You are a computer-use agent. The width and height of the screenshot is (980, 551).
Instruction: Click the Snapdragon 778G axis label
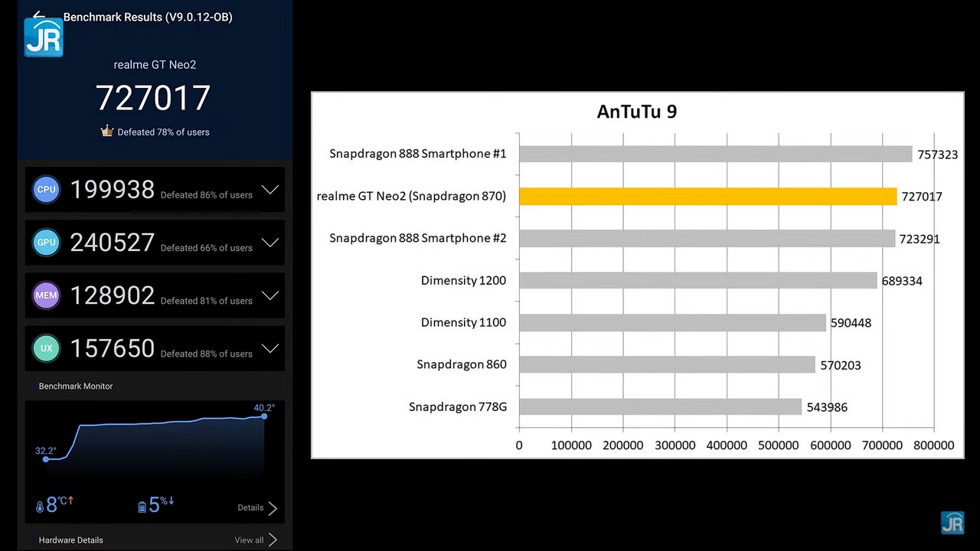tap(458, 406)
